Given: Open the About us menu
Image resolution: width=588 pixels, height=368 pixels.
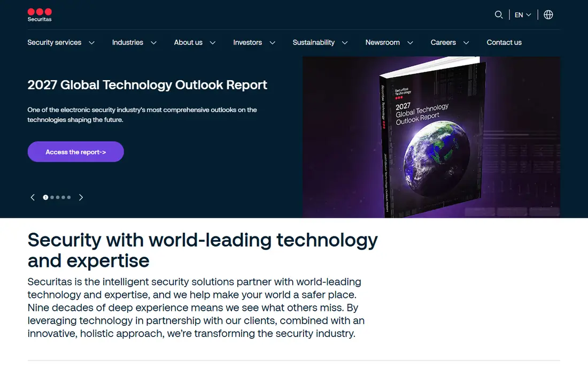Looking at the screenshot, I should pos(188,42).
